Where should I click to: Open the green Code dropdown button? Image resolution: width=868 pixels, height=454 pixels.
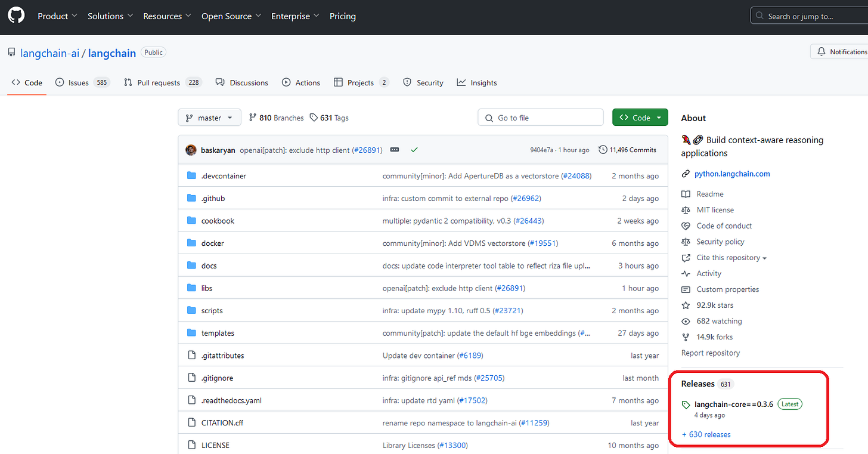click(x=640, y=118)
